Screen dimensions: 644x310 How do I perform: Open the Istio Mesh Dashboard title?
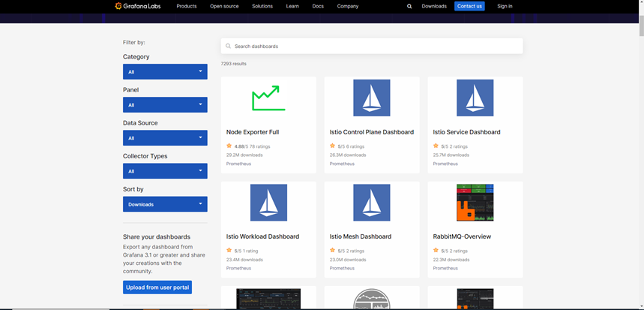(x=361, y=237)
